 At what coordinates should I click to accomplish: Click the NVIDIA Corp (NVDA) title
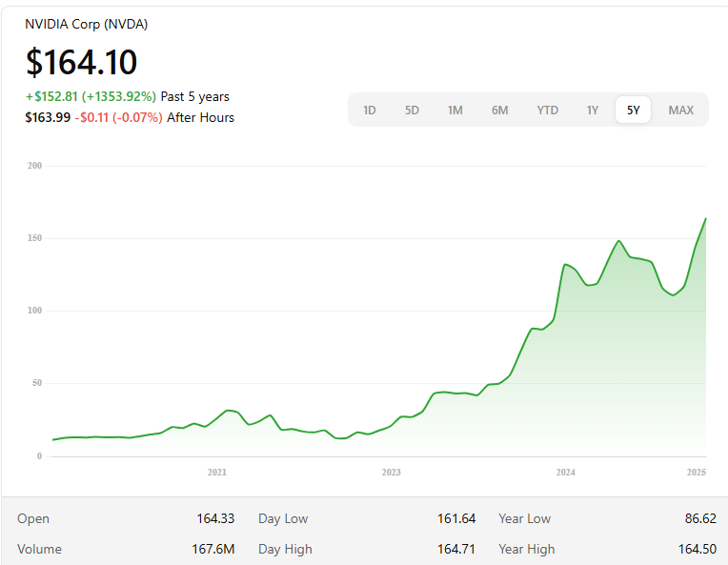(x=87, y=25)
